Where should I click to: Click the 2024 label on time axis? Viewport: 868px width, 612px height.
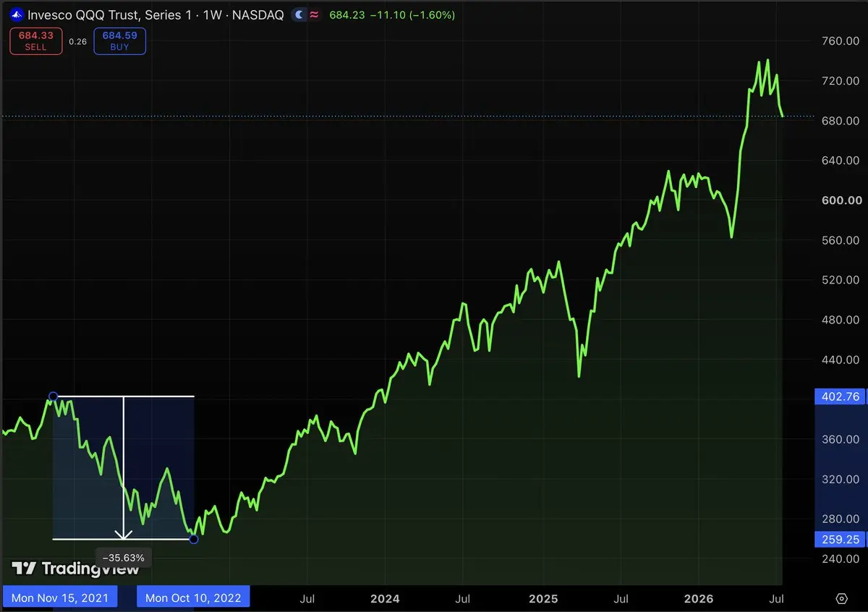(x=385, y=599)
